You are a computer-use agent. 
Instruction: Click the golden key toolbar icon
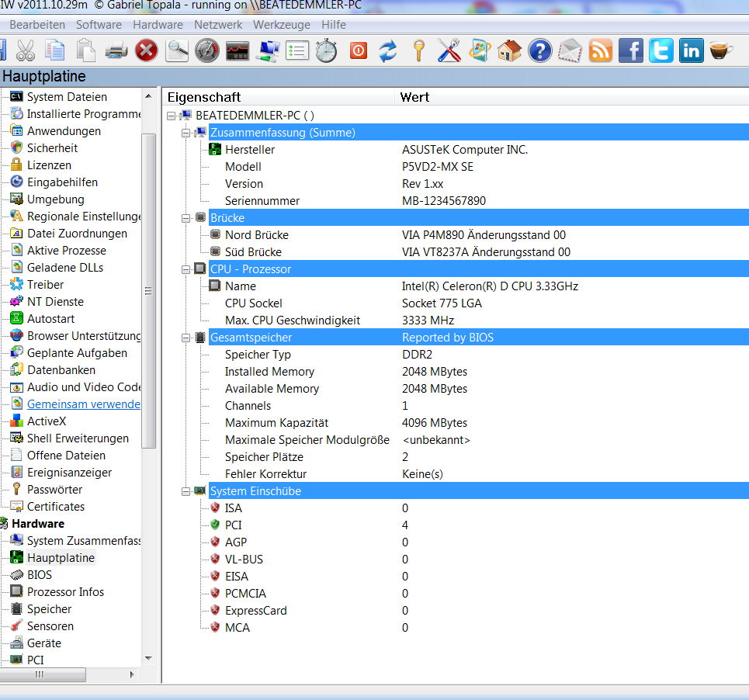(418, 50)
